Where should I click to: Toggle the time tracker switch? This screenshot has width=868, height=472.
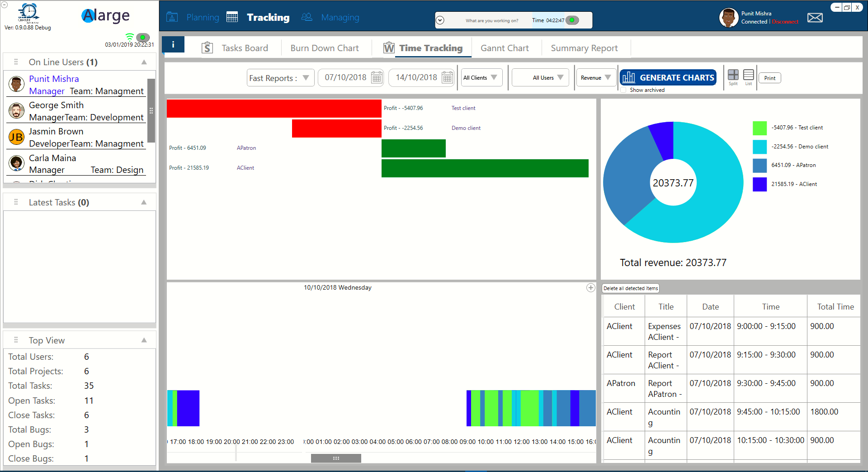pyautogui.click(x=572, y=20)
